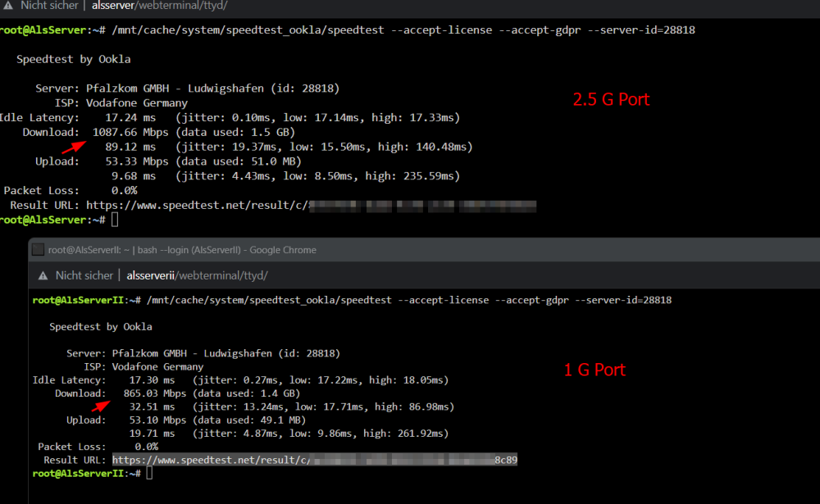Screen dimensions: 820x504
Task: Click '(data used: 51.0 MB)' text
Action: click(x=239, y=161)
